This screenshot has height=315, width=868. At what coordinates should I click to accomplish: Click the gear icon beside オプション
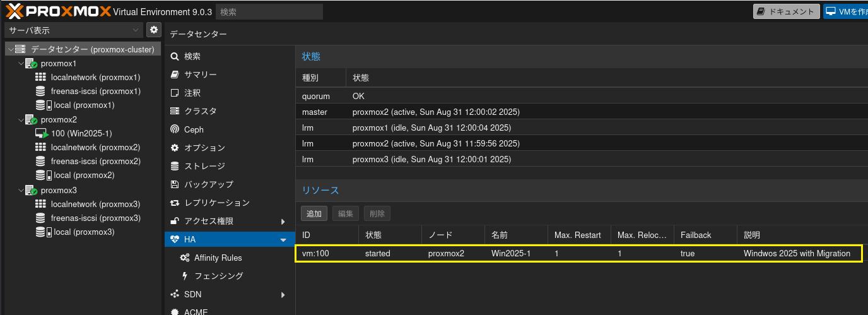(x=175, y=148)
